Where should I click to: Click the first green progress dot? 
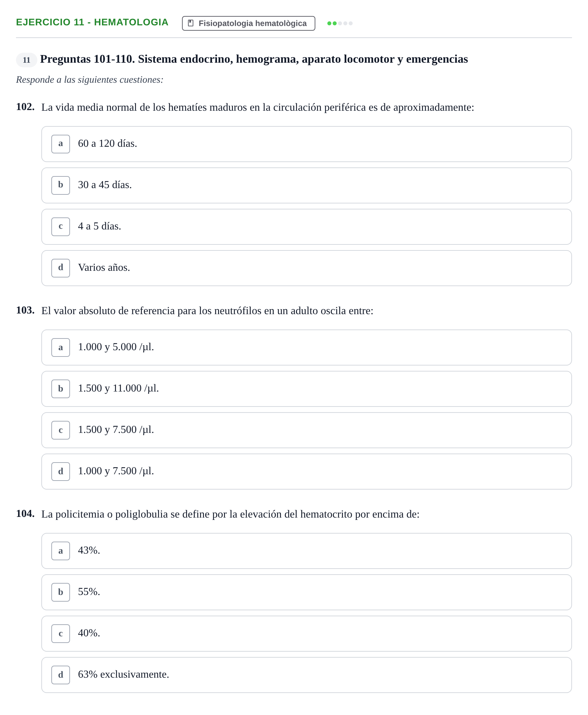click(329, 23)
